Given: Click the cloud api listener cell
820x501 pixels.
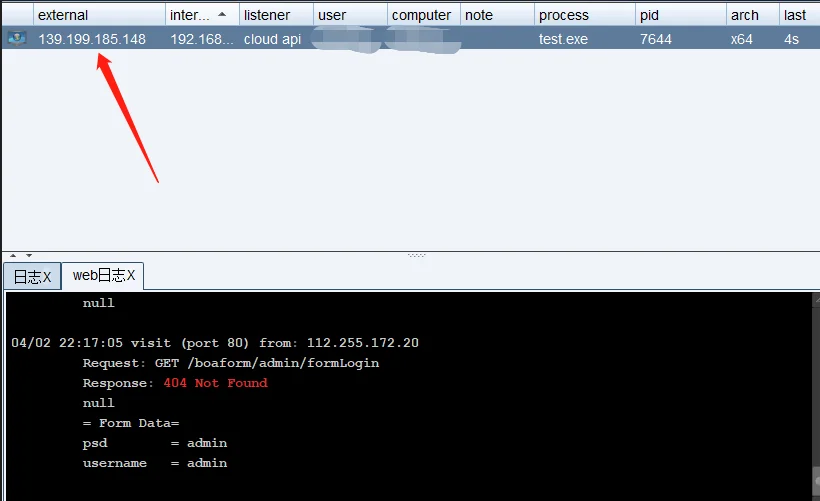Looking at the screenshot, I should 272,39.
